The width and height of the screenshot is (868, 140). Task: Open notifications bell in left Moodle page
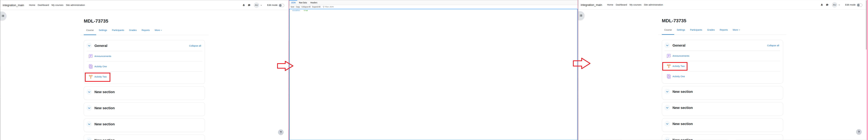pos(244,5)
